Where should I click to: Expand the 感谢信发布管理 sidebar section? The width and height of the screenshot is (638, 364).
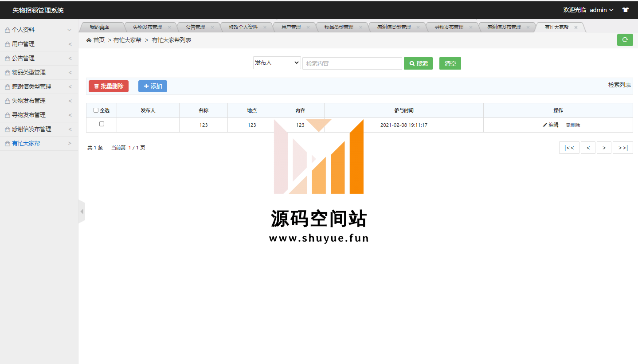(70, 129)
